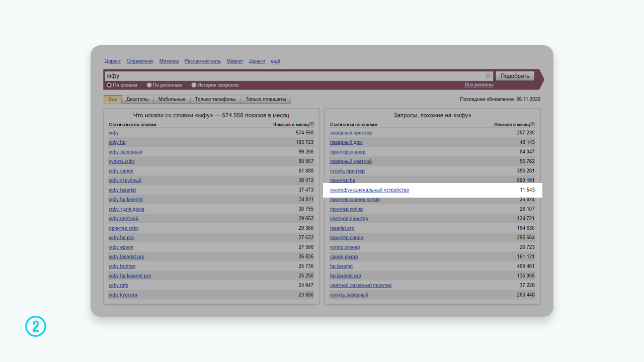Image resolution: width=644 pixels, height=362 pixels.
Task: Open the 'мфу лазерный' query link
Action: click(125, 152)
